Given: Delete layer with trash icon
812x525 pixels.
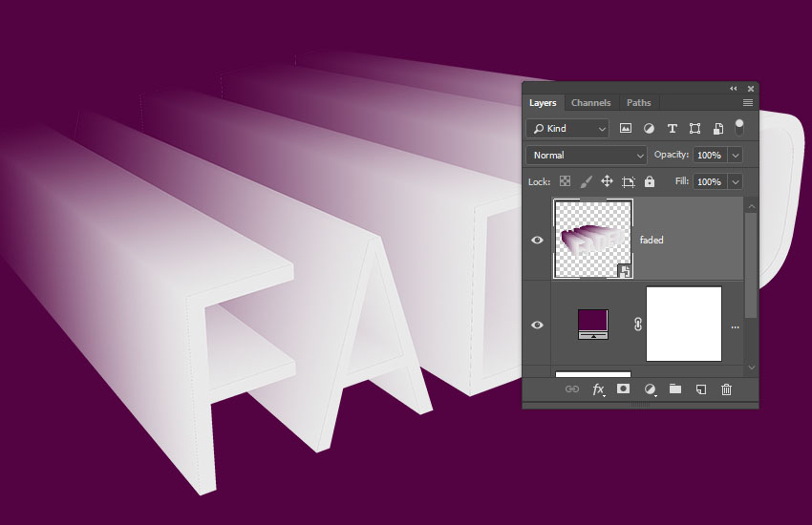Looking at the screenshot, I should pos(727,388).
